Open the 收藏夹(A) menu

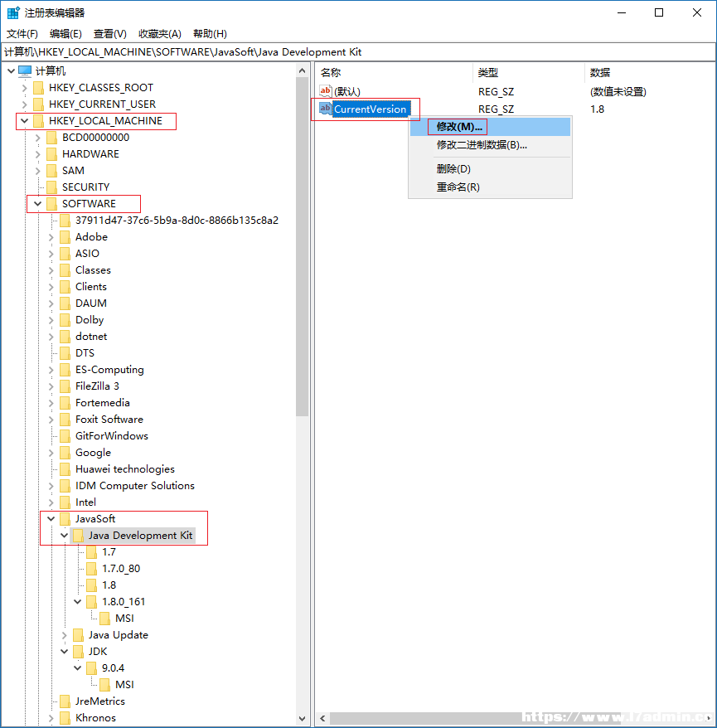point(160,34)
